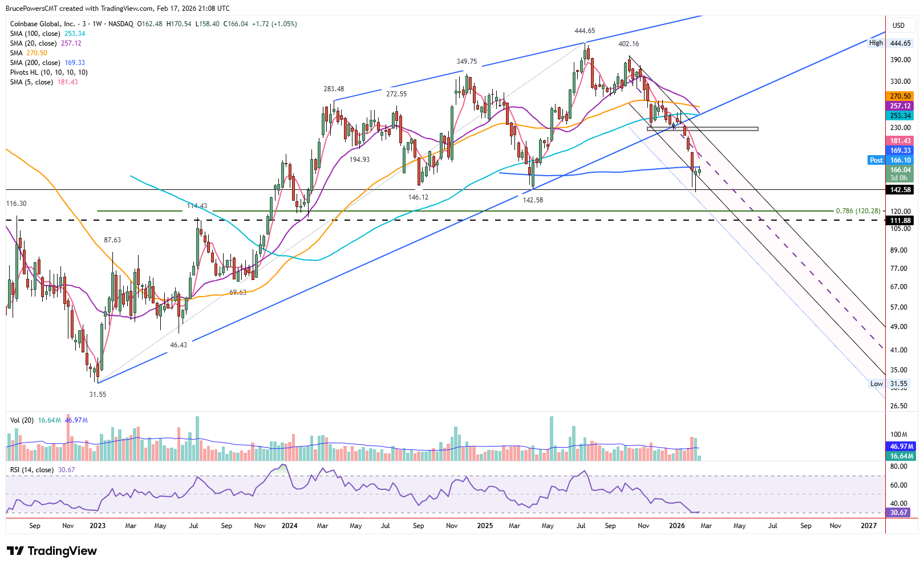Click the USD currency label on price axis
Screen dimensions: 924x568
(898, 26)
